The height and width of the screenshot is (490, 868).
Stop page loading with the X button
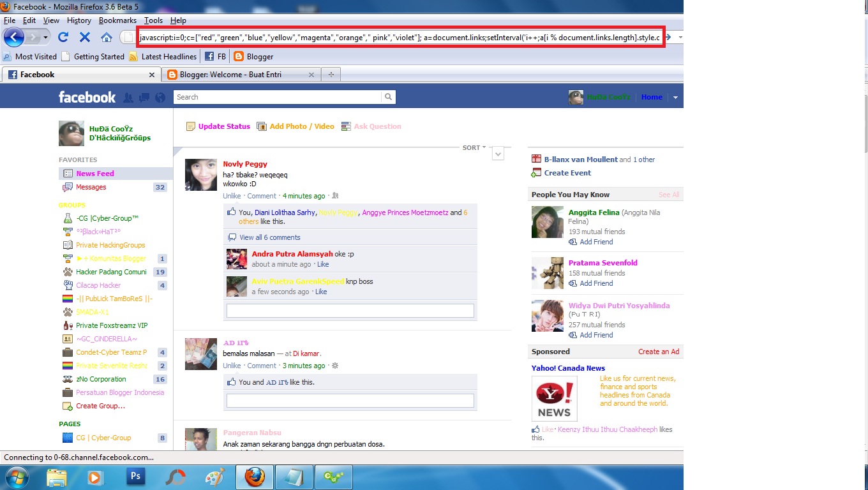coord(85,37)
